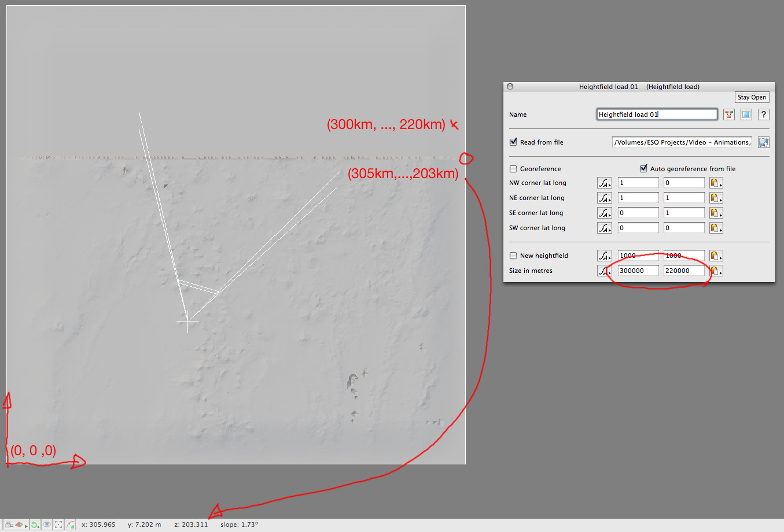Open the red-green shape dropdown in bottom toolbar
784x532 pixels.
pos(21,524)
